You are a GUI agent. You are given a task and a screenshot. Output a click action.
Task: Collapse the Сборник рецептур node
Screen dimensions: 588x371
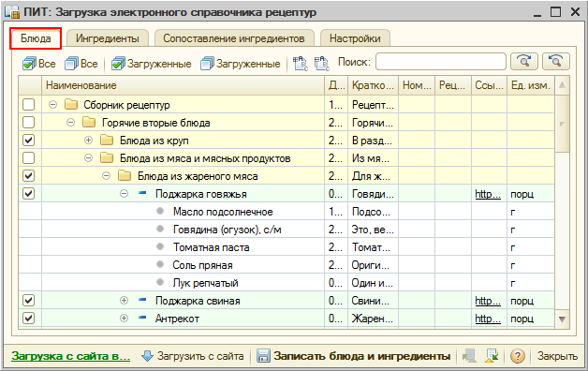tap(52, 104)
